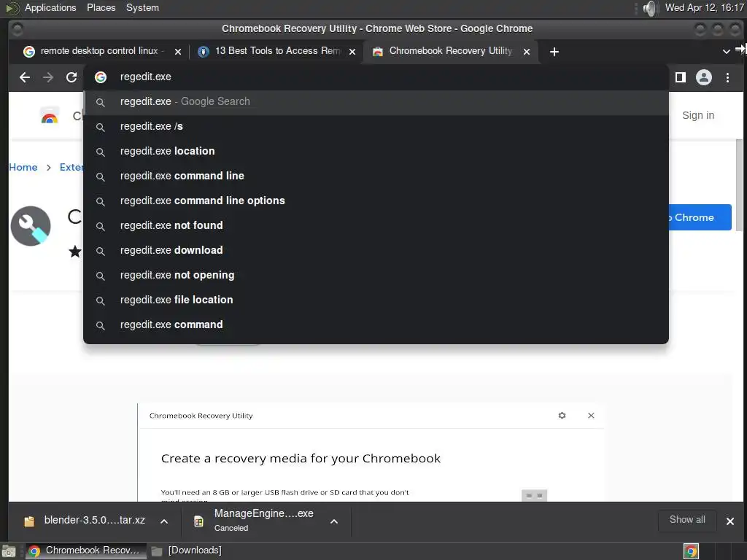This screenshot has height=560, width=747.
Task: Close the Chromebook Recovery Utility tab
Action: tap(527, 52)
